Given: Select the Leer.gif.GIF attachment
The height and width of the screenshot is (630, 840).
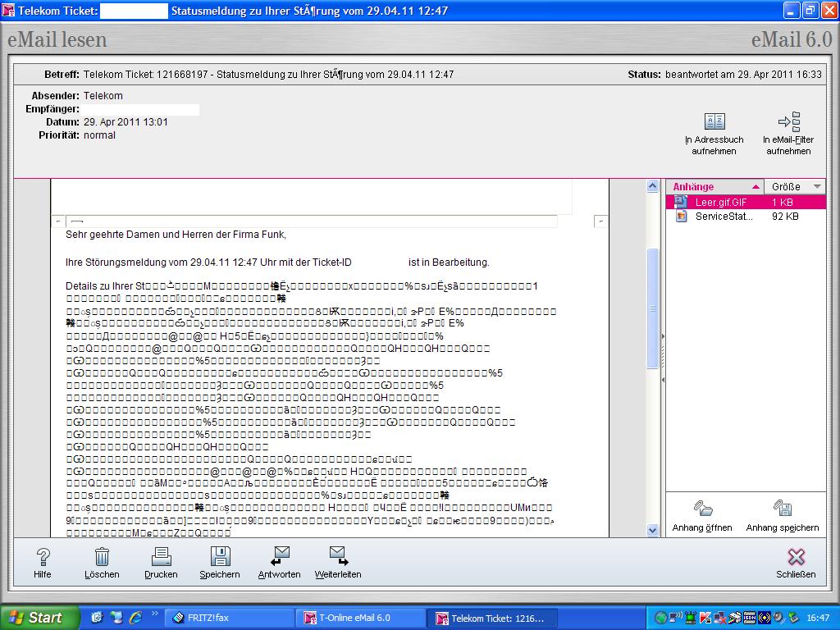Looking at the screenshot, I should click(745, 202).
